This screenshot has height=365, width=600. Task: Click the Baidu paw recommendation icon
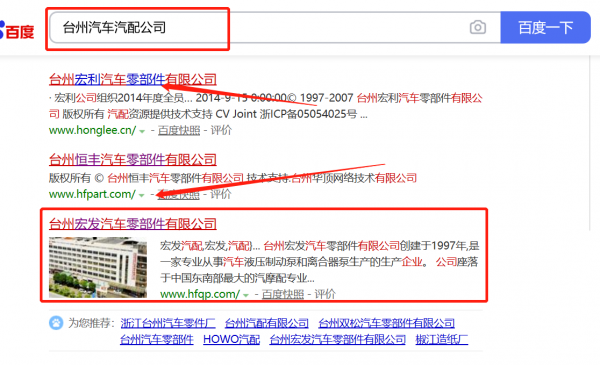[56, 323]
